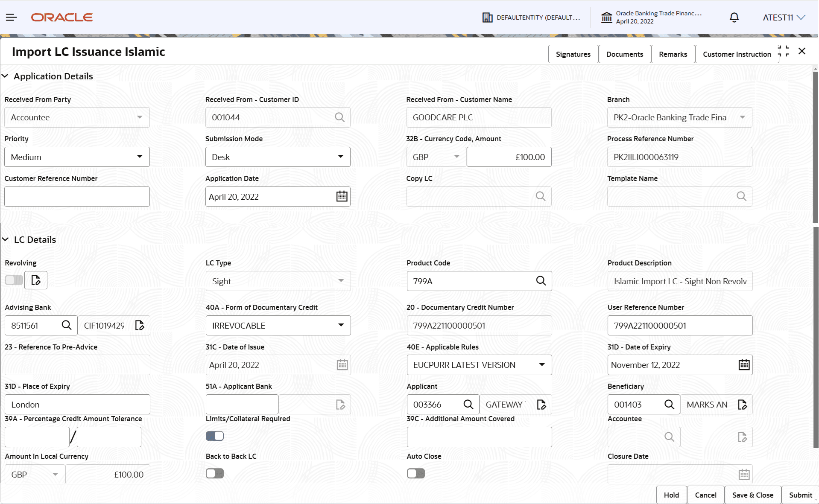Open Date of Issue calendar icon
The height and width of the screenshot is (504, 819).
point(342,365)
